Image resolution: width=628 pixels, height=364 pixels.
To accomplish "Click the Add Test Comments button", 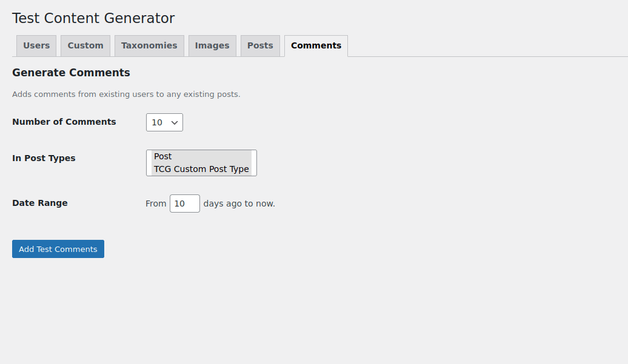I will click(x=58, y=249).
